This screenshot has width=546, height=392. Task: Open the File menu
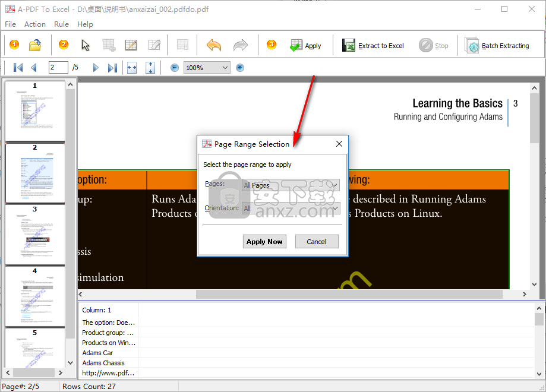click(x=11, y=24)
